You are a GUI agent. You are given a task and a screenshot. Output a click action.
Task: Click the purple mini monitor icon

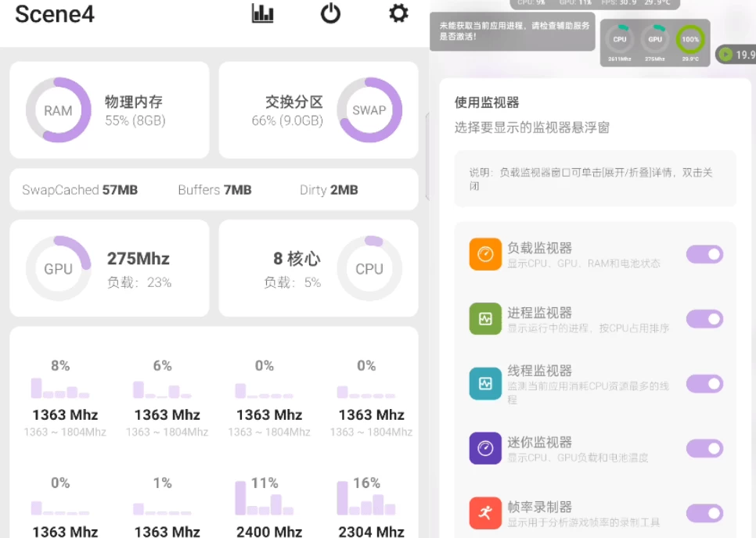[485, 448]
